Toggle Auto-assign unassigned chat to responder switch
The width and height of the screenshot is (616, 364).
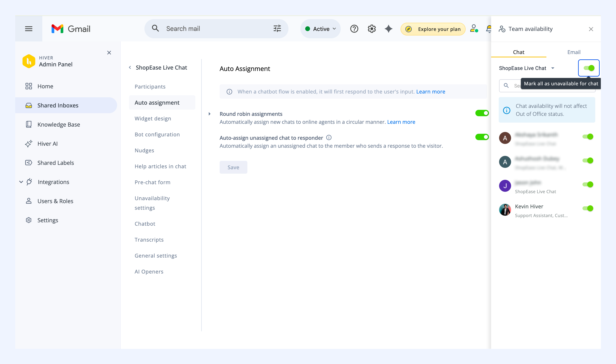pos(482,137)
